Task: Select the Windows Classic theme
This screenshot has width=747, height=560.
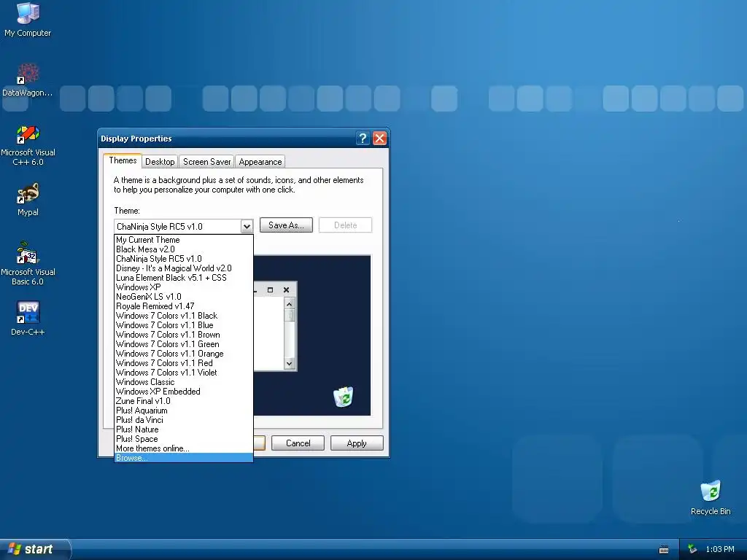Action: tap(183, 382)
